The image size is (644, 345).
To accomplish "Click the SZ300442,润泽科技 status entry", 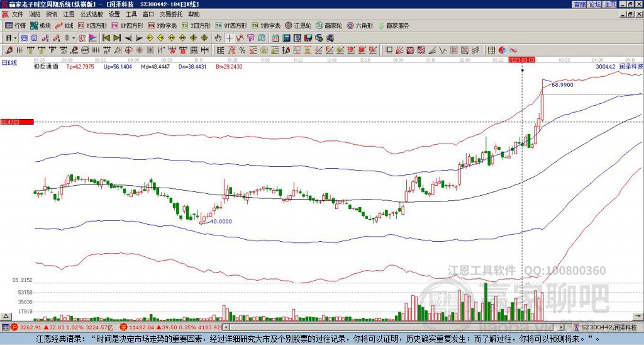I will point(609,327).
